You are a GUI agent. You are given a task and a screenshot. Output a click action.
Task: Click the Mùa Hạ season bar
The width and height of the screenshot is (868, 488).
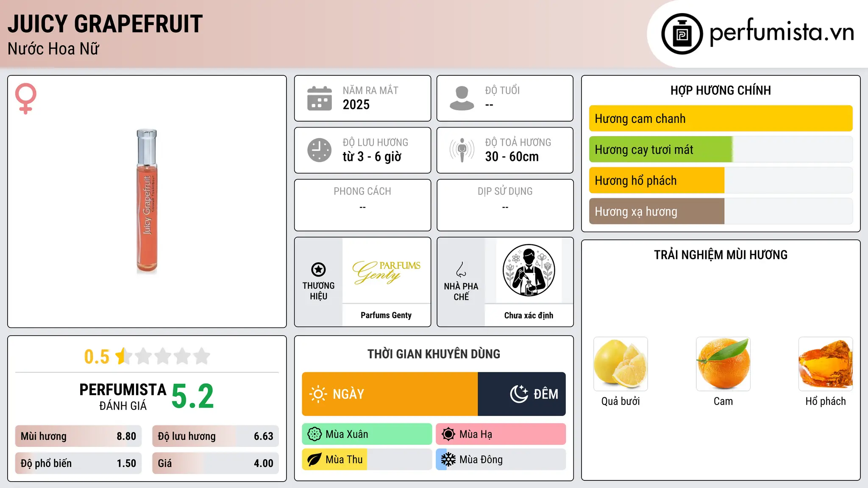(501, 434)
